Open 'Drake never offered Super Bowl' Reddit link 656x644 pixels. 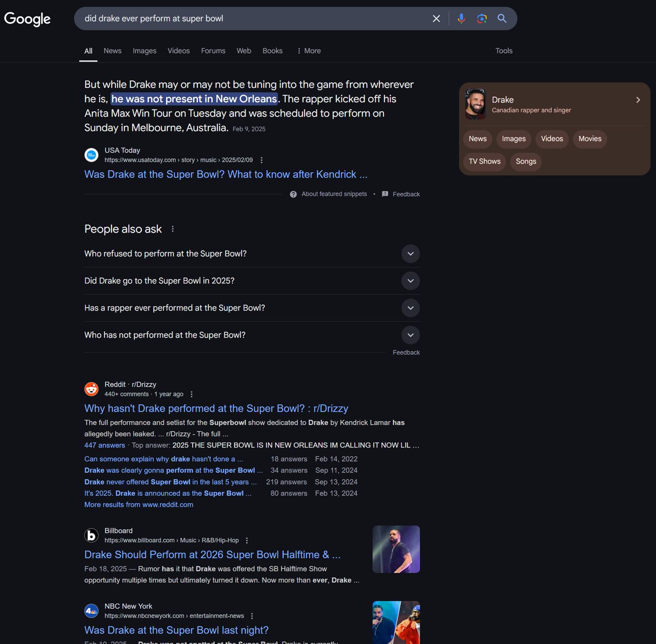pyautogui.click(x=171, y=482)
